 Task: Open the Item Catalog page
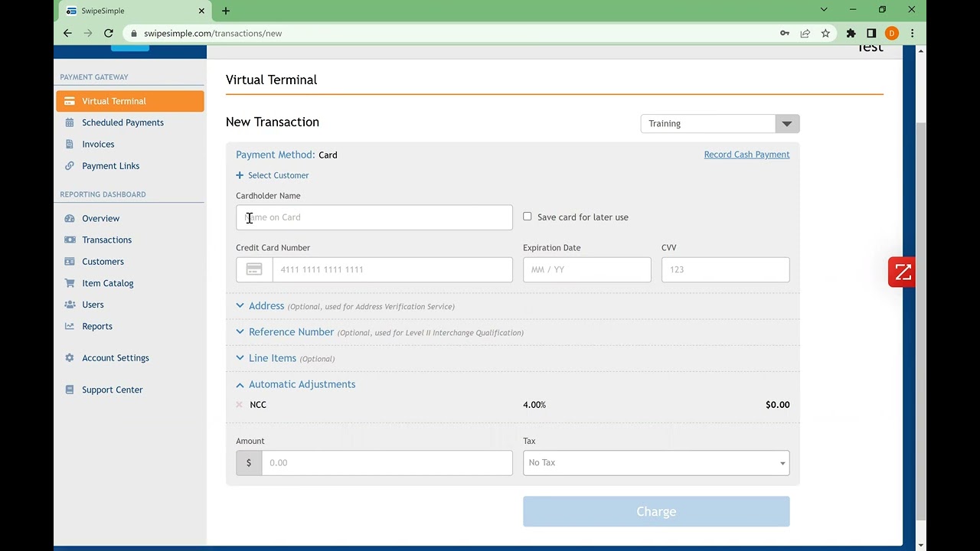coord(107,282)
